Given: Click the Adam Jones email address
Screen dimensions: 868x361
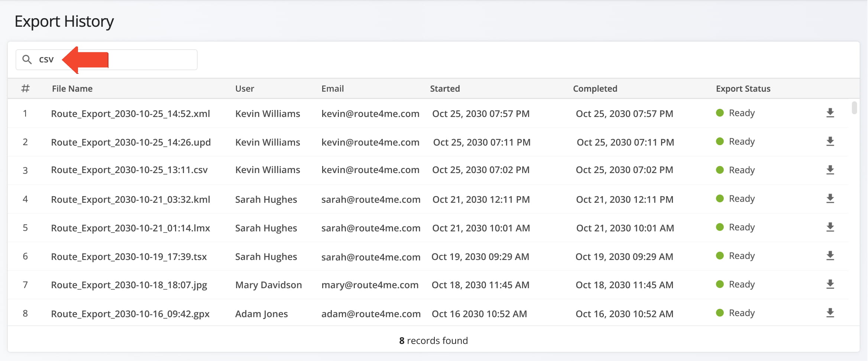Looking at the screenshot, I should point(371,314).
